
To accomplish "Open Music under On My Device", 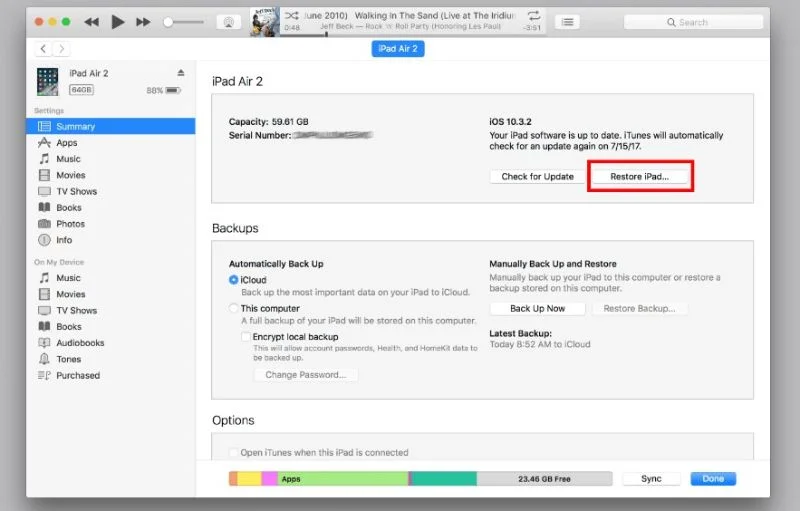I will coord(111,278).
